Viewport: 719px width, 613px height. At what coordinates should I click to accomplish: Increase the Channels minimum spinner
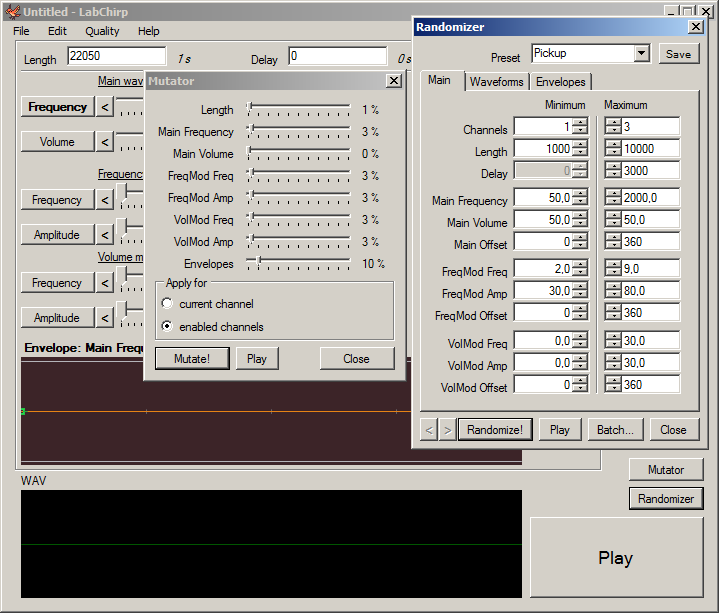pyautogui.click(x=580, y=122)
